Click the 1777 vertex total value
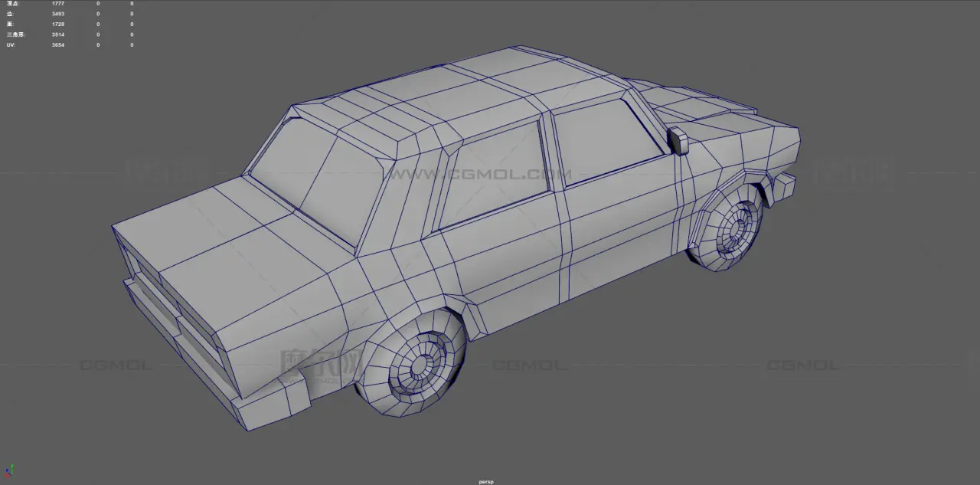The width and height of the screenshot is (980, 485). 58,4
